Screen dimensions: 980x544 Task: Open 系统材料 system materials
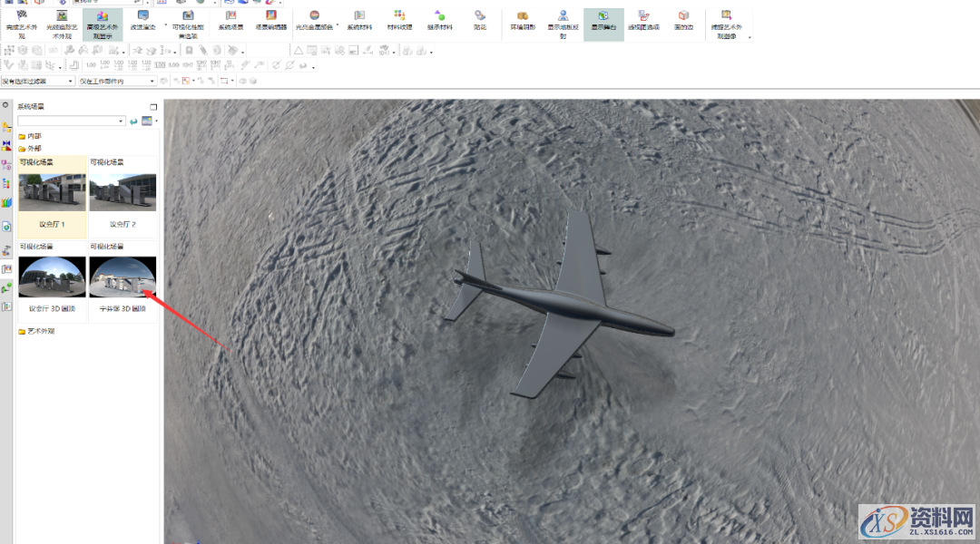pos(359,16)
